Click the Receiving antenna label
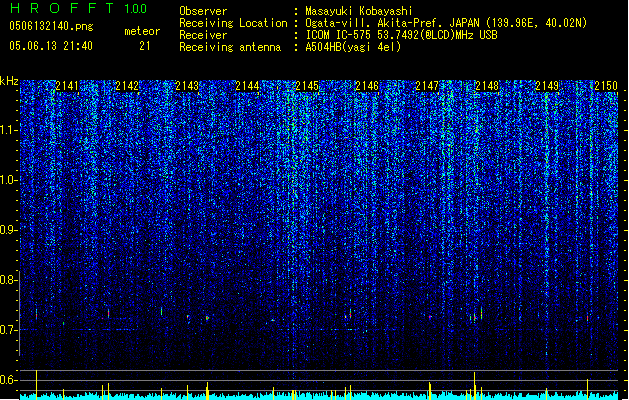 (x=230, y=47)
